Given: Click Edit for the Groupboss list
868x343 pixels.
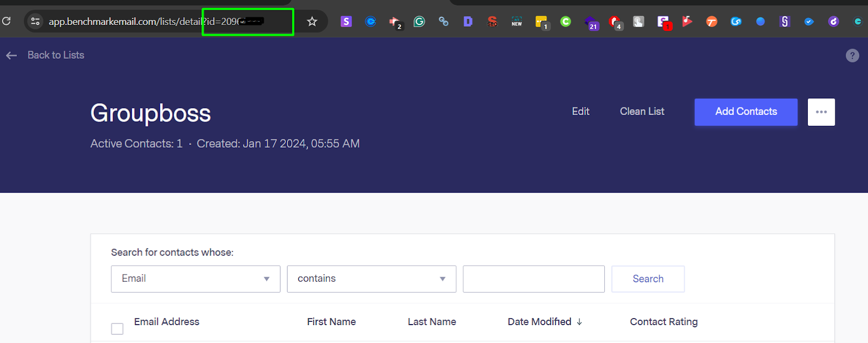Looking at the screenshot, I should coord(580,111).
